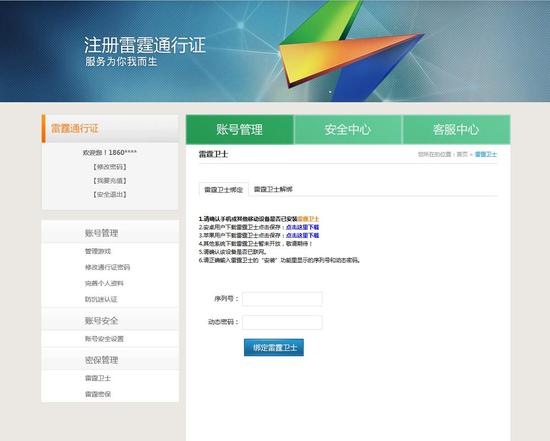550x441 pixels.
Task: Click the colorful lightning logo in the banner
Action: click(x=351, y=51)
